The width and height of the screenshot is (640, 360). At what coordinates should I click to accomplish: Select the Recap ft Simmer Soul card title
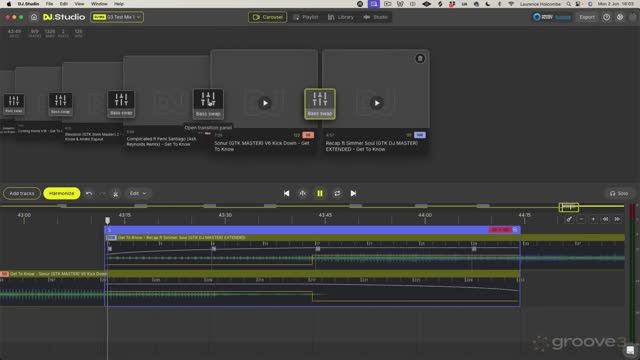coord(371,146)
